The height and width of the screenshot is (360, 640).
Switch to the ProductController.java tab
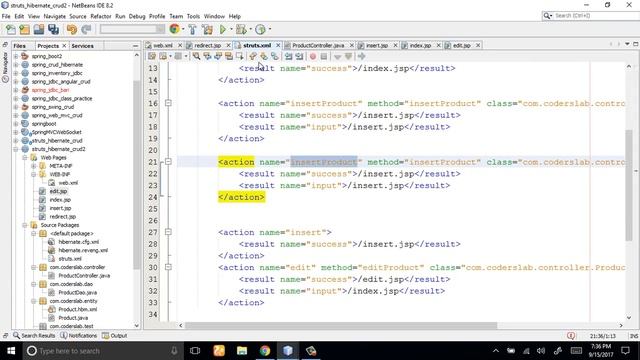[318, 45]
